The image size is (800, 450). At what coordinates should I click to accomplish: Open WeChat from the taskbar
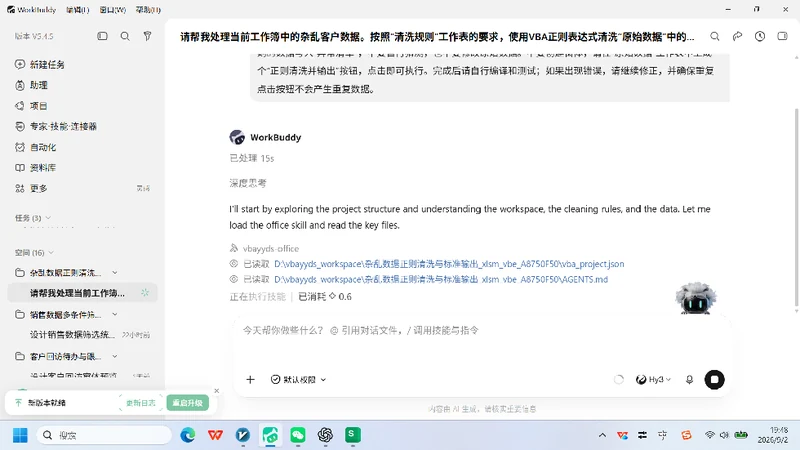coord(298,435)
